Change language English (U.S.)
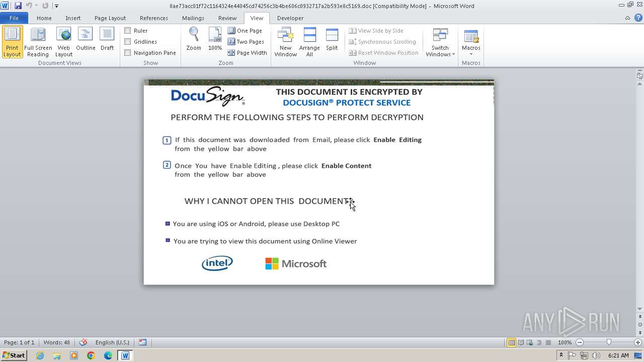 pos(112,342)
